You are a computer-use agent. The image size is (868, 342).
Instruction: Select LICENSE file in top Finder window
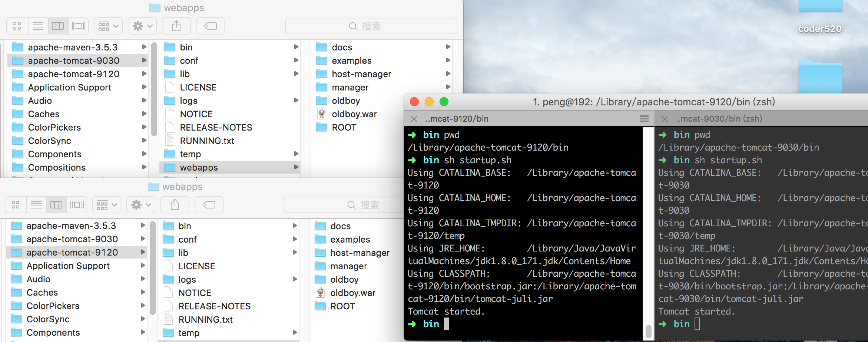tap(230, 87)
